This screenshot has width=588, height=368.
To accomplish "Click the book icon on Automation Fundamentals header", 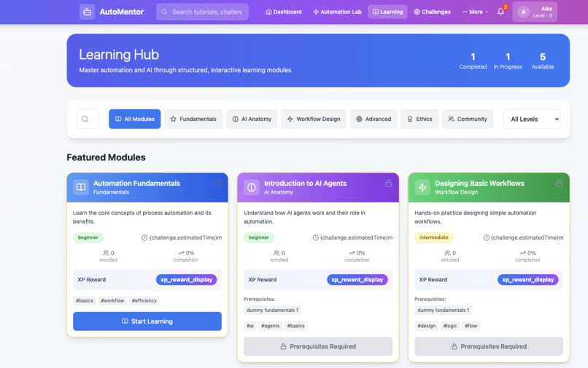I will click(x=81, y=187).
